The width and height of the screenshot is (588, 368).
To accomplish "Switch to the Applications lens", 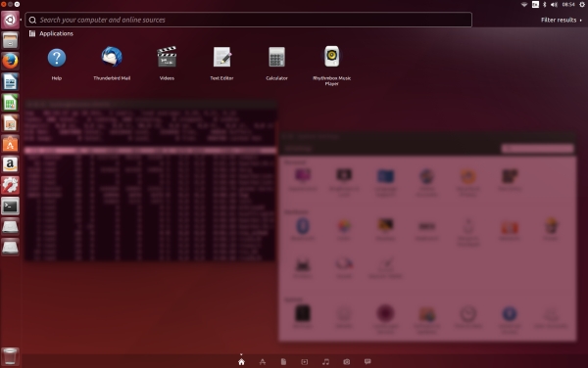I will coord(263,361).
